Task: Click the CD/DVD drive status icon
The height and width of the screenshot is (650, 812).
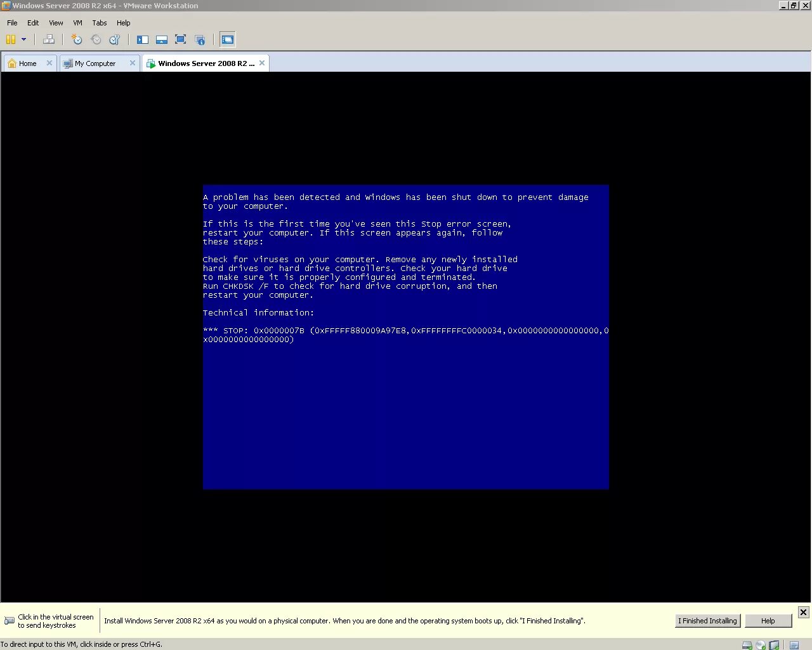Action: point(761,645)
